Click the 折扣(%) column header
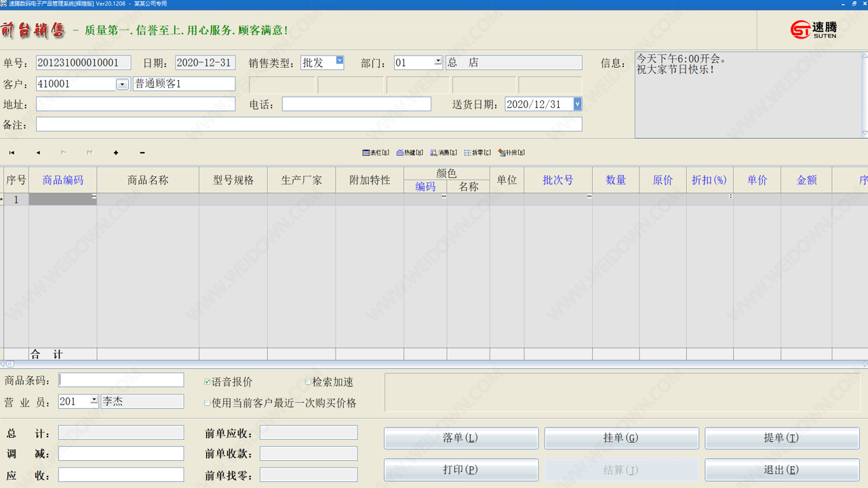Screen dimensions: 868x488 710,180
